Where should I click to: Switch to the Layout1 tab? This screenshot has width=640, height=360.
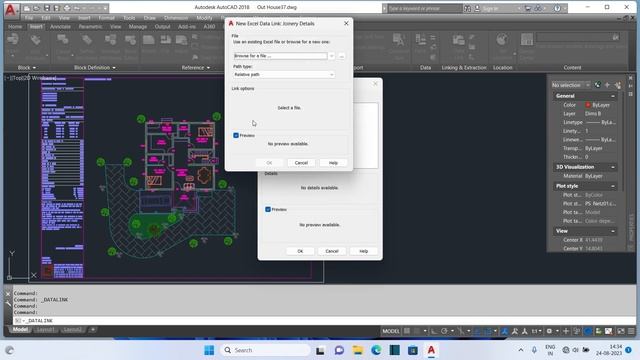(45, 329)
